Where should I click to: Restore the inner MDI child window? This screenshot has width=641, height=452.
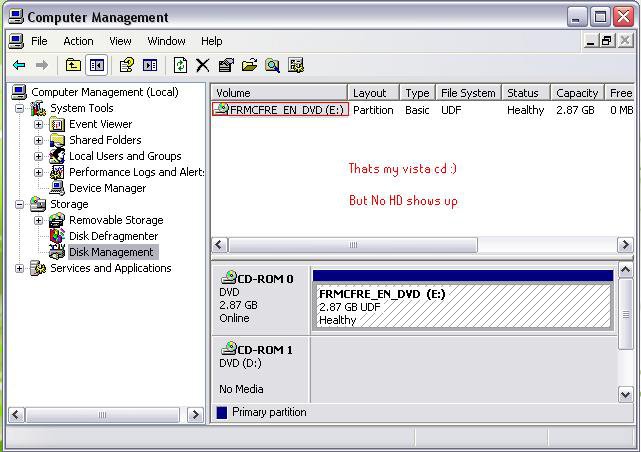[x=607, y=41]
